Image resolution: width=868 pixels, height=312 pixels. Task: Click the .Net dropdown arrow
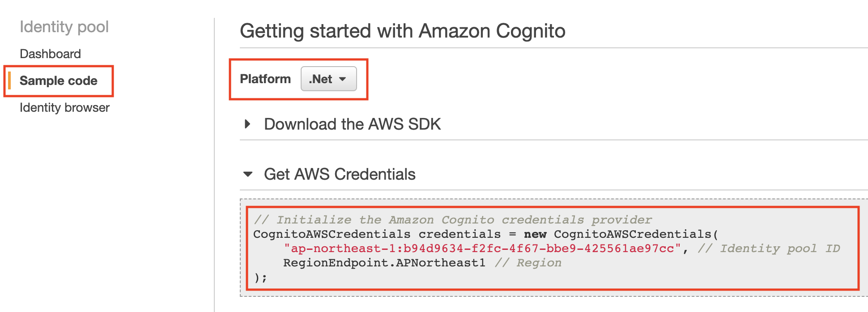pyautogui.click(x=343, y=79)
